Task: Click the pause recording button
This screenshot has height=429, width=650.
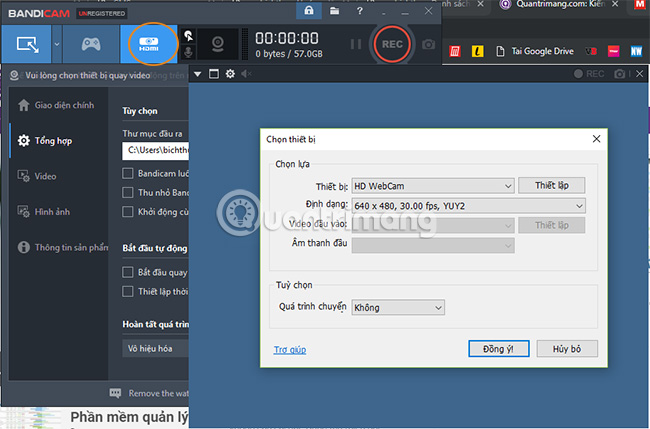Action: (x=356, y=44)
